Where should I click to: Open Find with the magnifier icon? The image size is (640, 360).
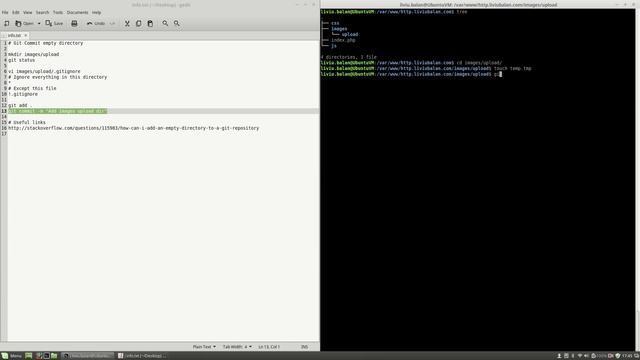(165, 24)
